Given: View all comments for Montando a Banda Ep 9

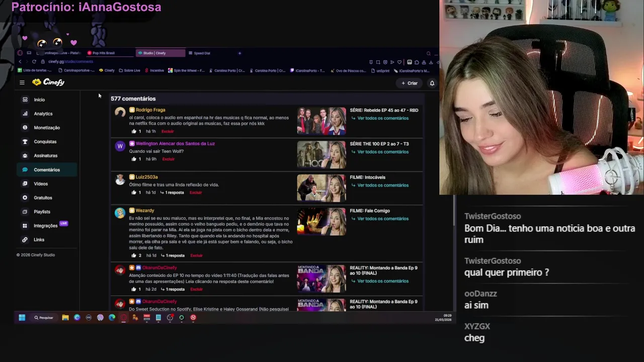Looking at the screenshot, I should (x=380, y=281).
